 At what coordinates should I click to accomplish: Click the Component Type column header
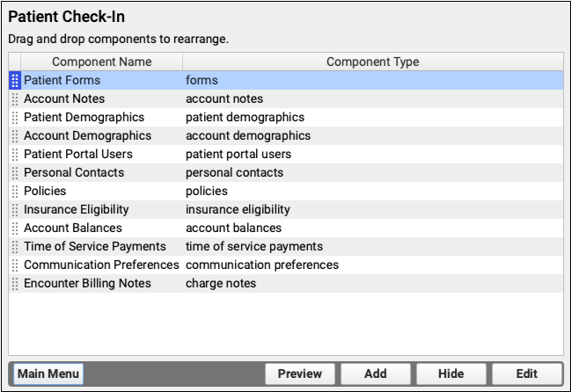click(372, 62)
